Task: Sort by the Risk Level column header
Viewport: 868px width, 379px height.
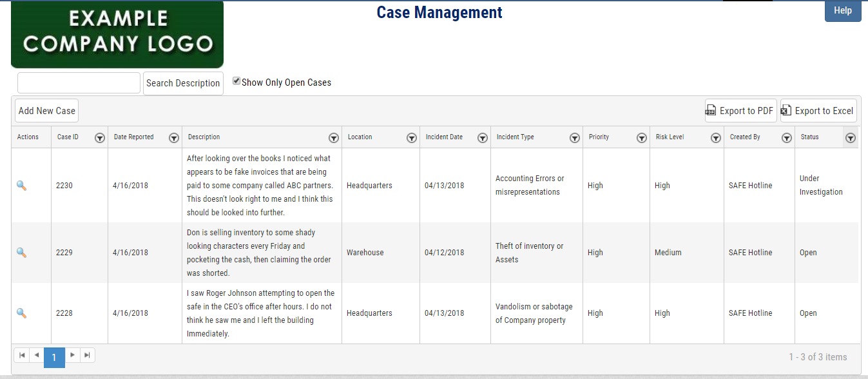Action: pyautogui.click(x=670, y=137)
